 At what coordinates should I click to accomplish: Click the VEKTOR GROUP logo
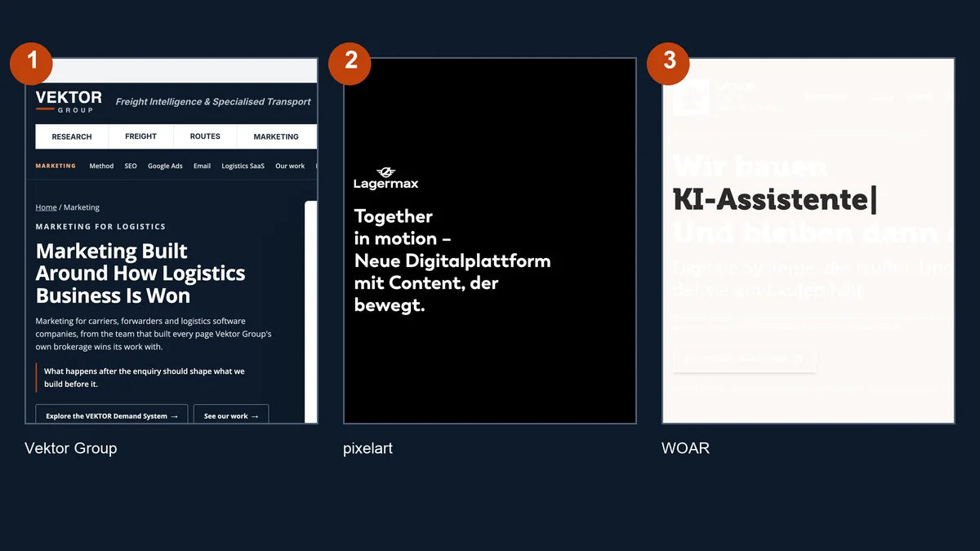(69, 102)
